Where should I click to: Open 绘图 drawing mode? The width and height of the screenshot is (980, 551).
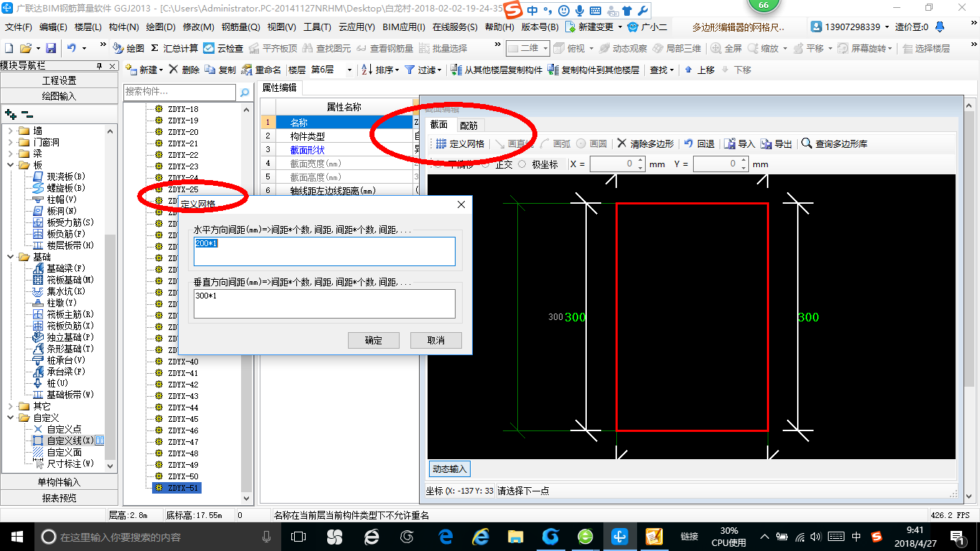[x=128, y=48]
